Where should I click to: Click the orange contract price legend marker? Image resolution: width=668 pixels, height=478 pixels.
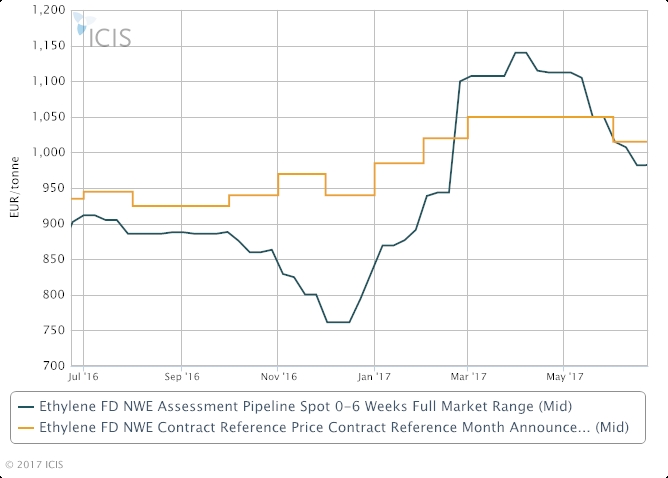pyautogui.click(x=23, y=428)
